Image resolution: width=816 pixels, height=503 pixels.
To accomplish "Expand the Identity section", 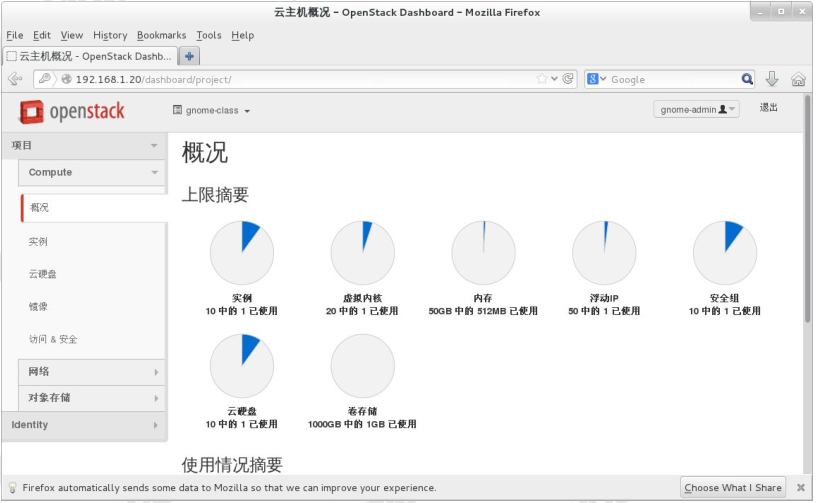I will click(x=84, y=425).
